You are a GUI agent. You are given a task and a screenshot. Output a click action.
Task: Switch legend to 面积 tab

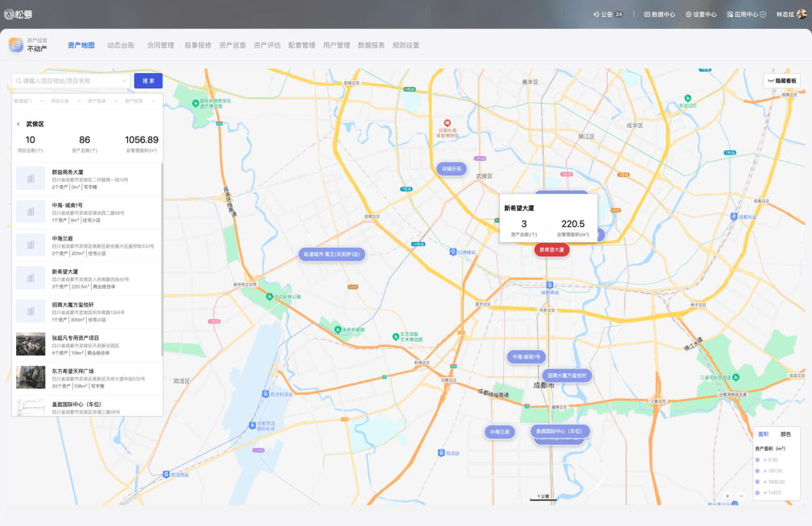[763, 434]
